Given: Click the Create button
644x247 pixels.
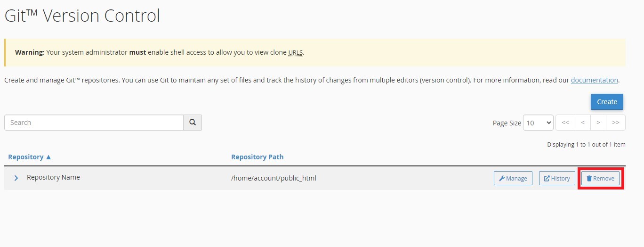Looking at the screenshot, I should click(x=607, y=102).
